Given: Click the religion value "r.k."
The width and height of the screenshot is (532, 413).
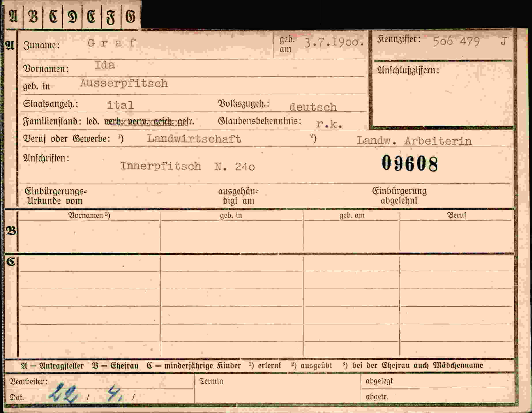Looking at the screenshot, I should coord(329,124).
